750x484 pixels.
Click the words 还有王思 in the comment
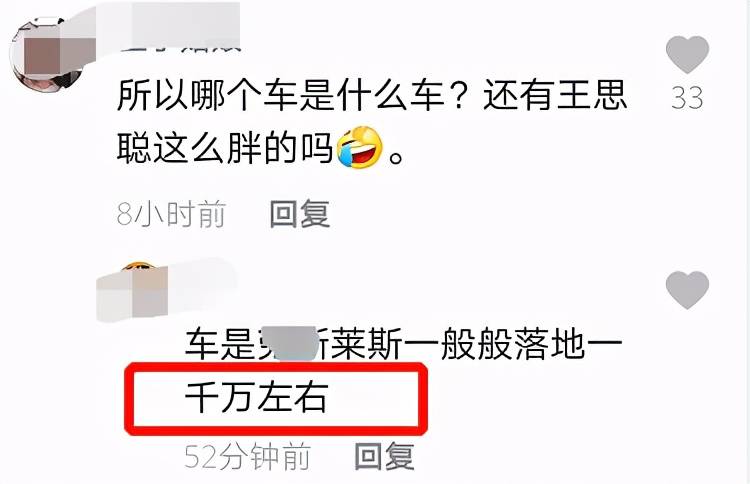click(x=555, y=95)
